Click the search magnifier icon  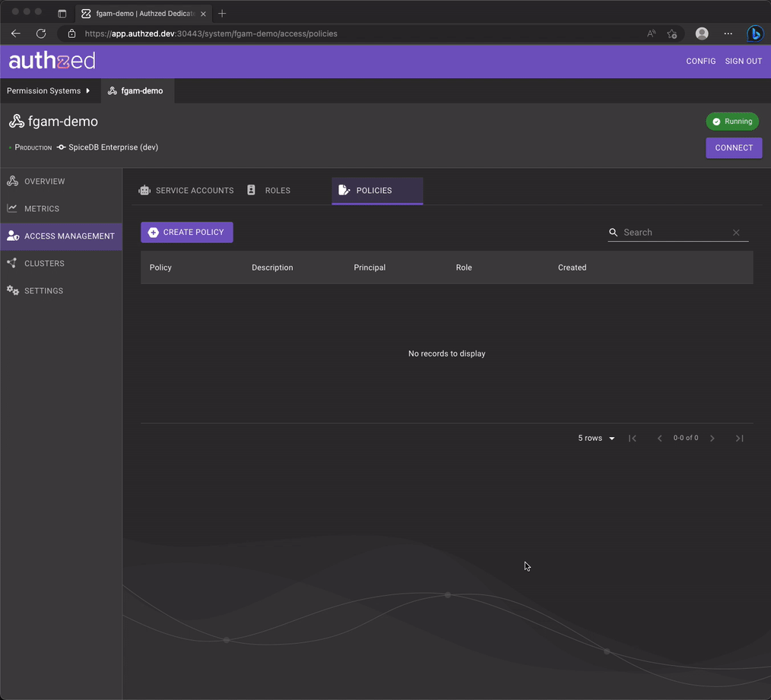coord(613,232)
